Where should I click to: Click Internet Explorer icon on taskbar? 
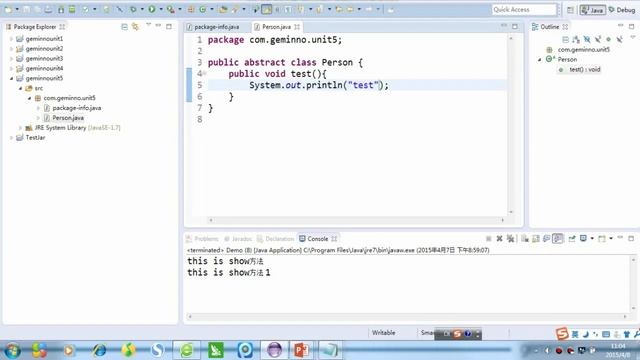coord(99,350)
